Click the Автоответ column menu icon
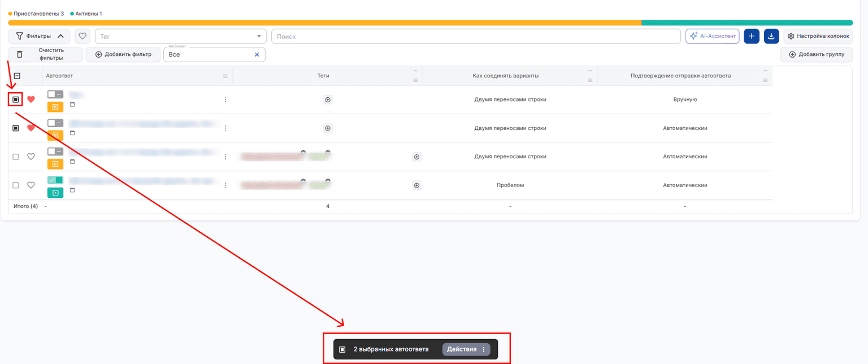The height and width of the screenshot is (364, 868). click(x=225, y=76)
